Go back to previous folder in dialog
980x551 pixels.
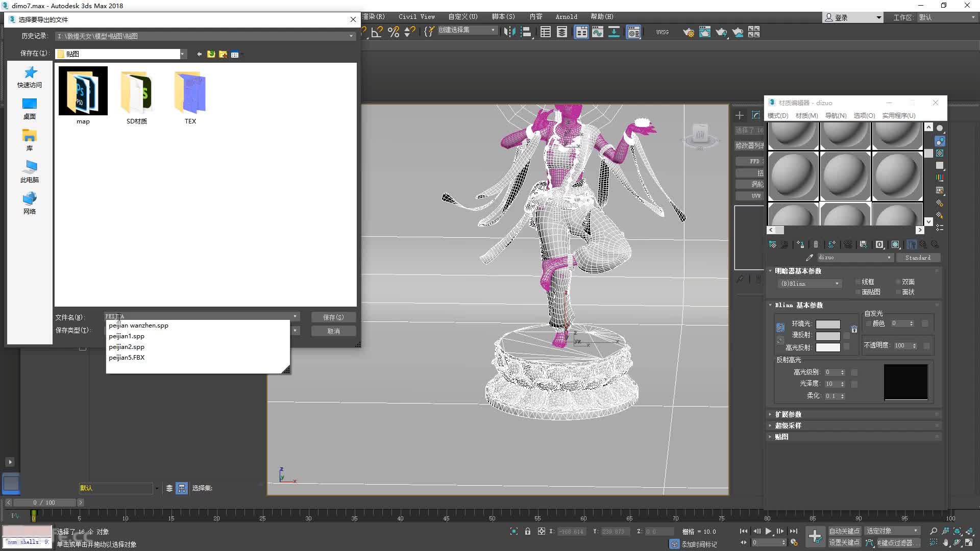click(x=199, y=54)
